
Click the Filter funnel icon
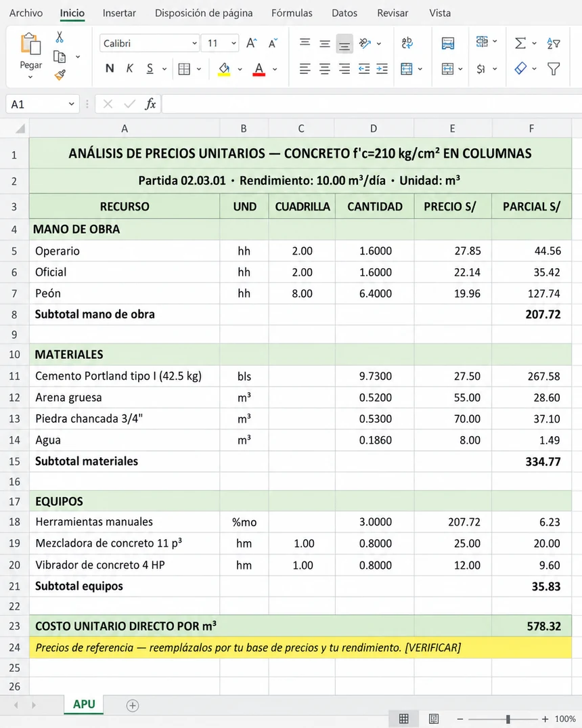pos(554,69)
